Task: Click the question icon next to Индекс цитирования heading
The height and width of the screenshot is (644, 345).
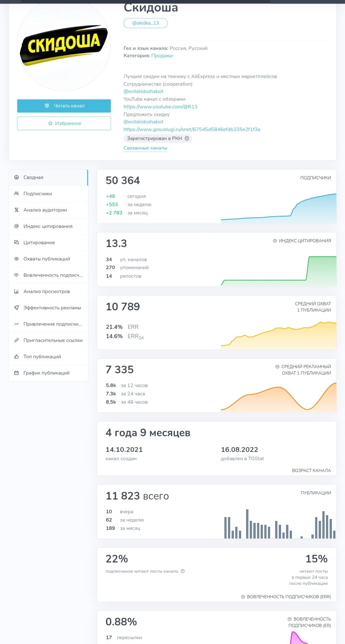Action: pos(275,241)
